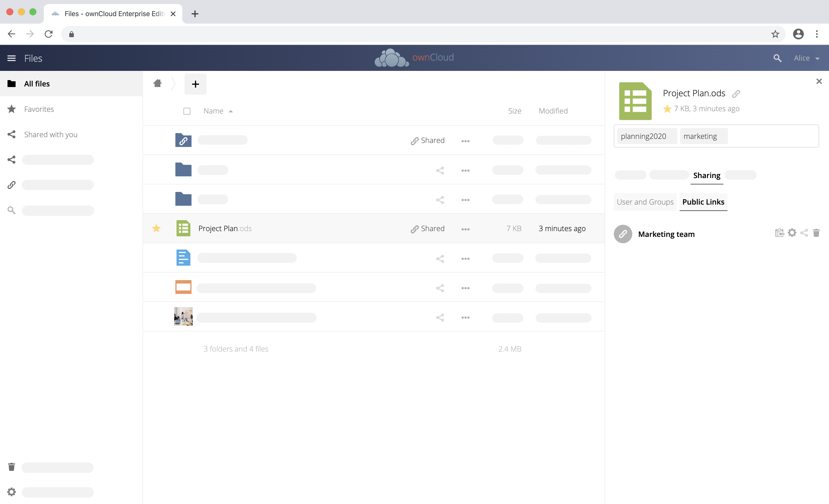Expand the Alice user account dropdown

point(807,57)
